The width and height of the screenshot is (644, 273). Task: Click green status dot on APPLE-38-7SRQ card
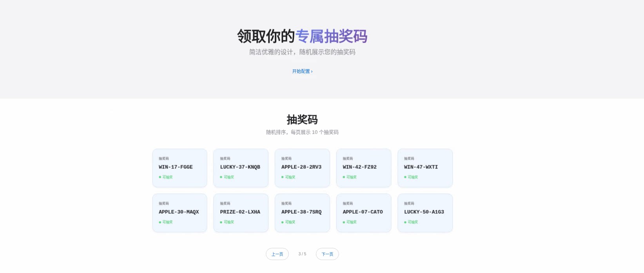pyautogui.click(x=282, y=222)
